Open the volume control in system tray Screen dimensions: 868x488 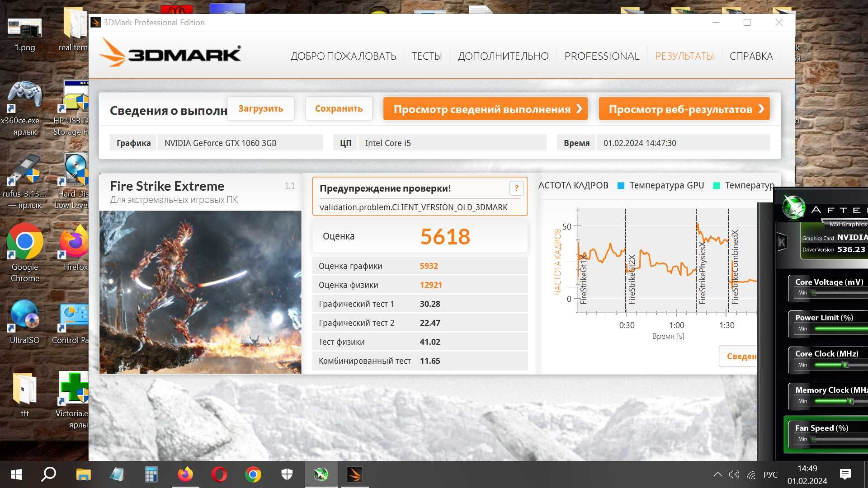coord(734,474)
